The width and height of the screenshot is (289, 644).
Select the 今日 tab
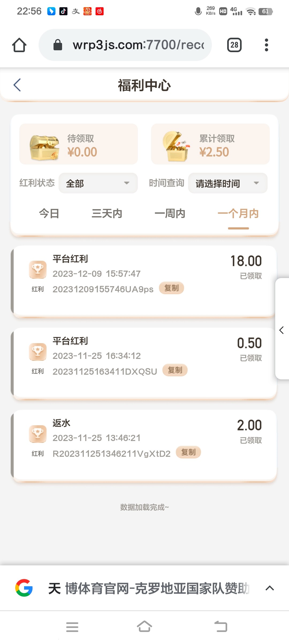pos(49,214)
